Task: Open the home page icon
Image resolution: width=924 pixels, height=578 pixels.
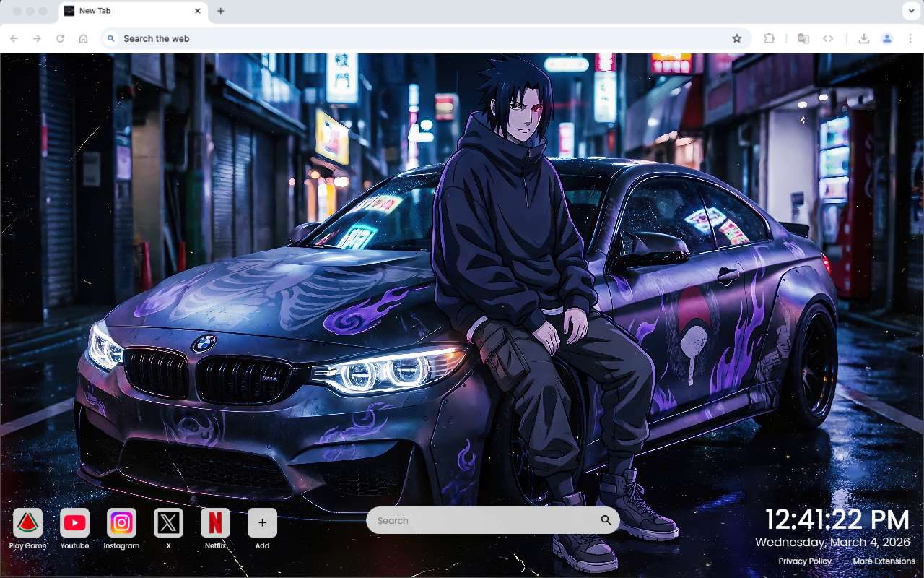Action: [x=84, y=38]
